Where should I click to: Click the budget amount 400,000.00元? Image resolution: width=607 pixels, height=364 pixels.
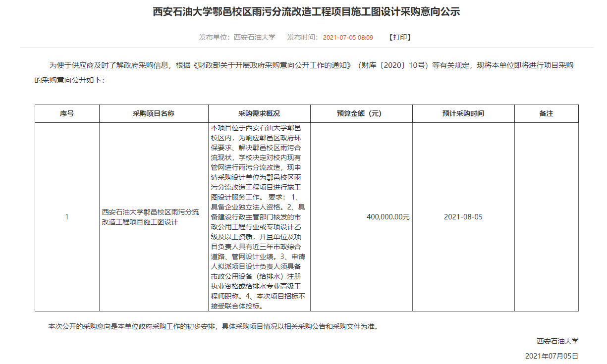pyautogui.click(x=388, y=217)
